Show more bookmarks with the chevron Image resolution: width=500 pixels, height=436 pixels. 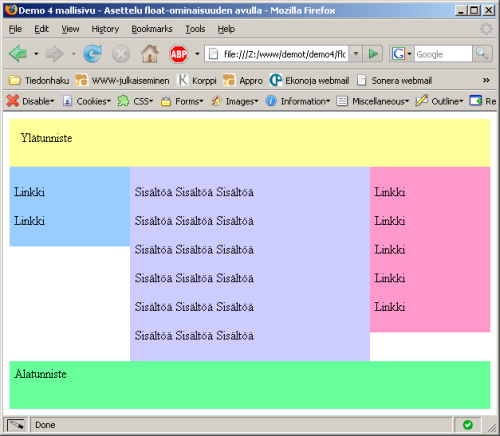(x=486, y=80)
